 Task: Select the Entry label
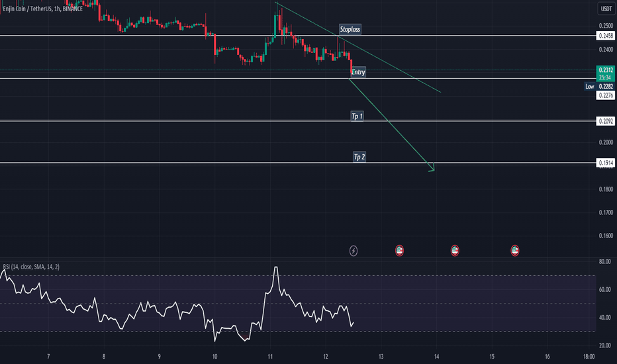pos(358,72)
